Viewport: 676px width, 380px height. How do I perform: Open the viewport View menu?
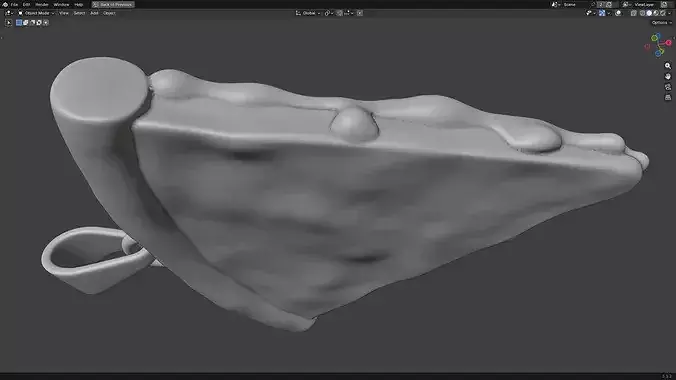coord(64,13)
